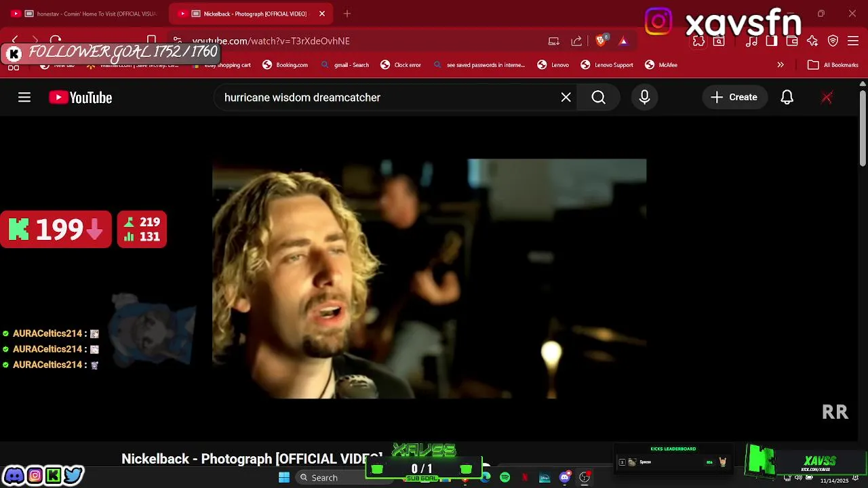Open Spotify from the taskbar
Viewport: 868px width, 488px height.
[505, 477]
